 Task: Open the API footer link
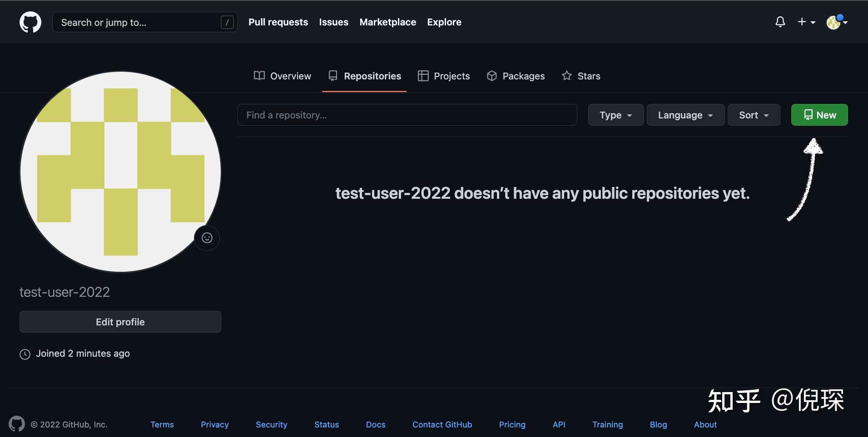click(x=559, y=425)
